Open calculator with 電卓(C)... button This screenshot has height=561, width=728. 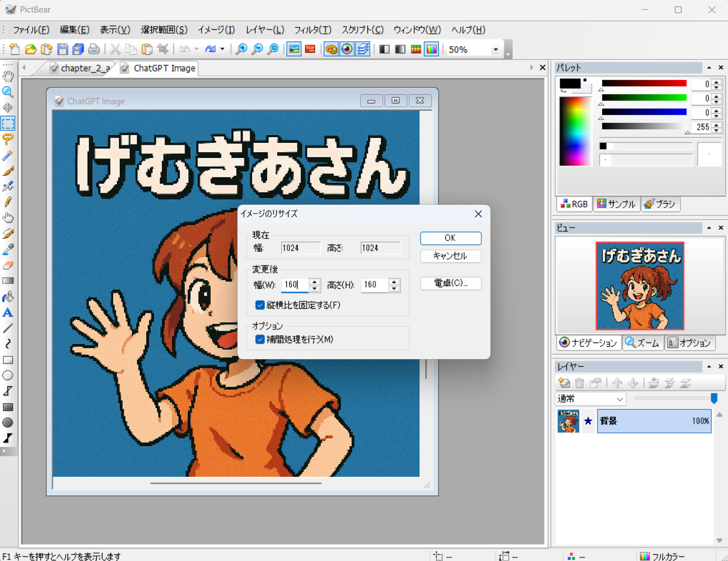click(x=450, y=283)
